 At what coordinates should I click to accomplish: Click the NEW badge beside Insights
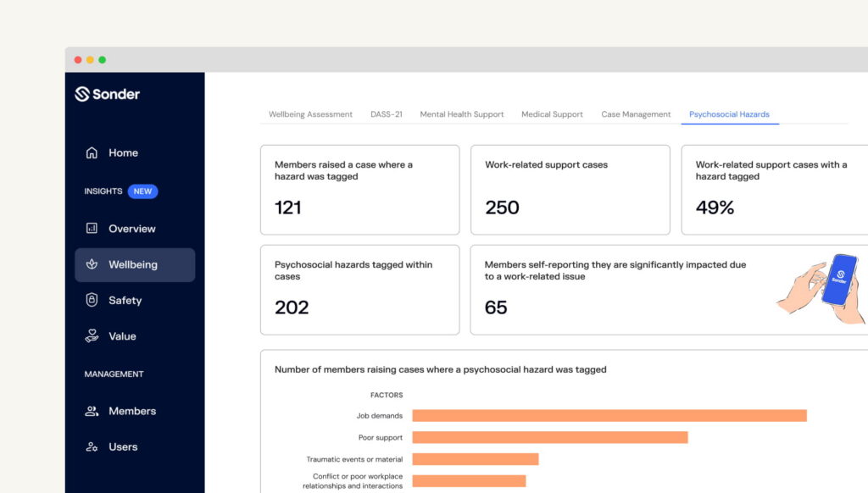pyautogui.click(x=142, y=191)
